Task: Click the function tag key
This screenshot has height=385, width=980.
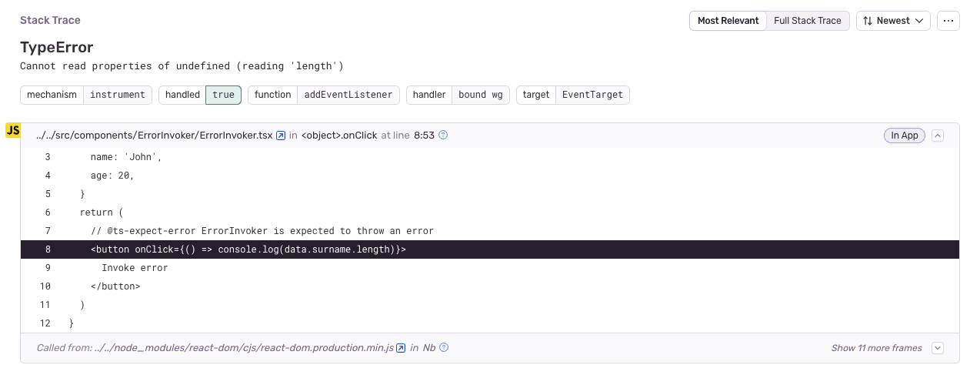Action: (x=273, y=95)
